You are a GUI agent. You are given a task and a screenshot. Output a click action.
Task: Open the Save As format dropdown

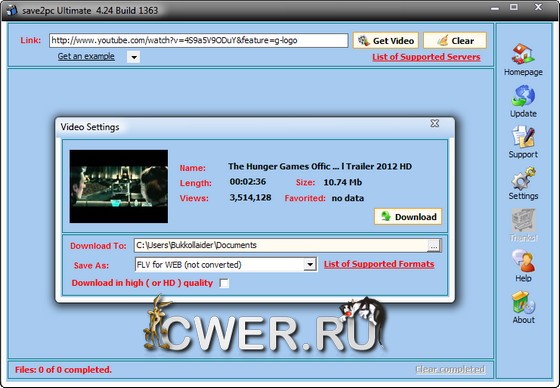[310, 265]
